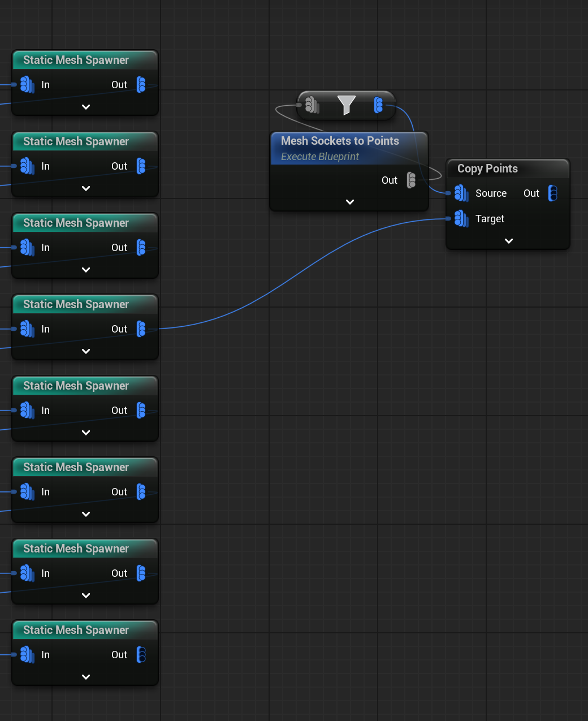Expand chevron of Spawner wired to Copy Points

(86, 351)
